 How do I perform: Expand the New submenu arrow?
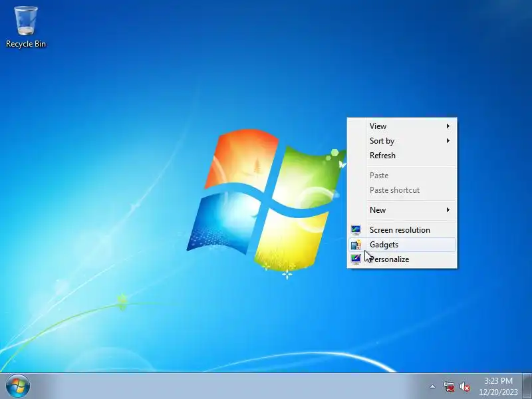(448, 210)
